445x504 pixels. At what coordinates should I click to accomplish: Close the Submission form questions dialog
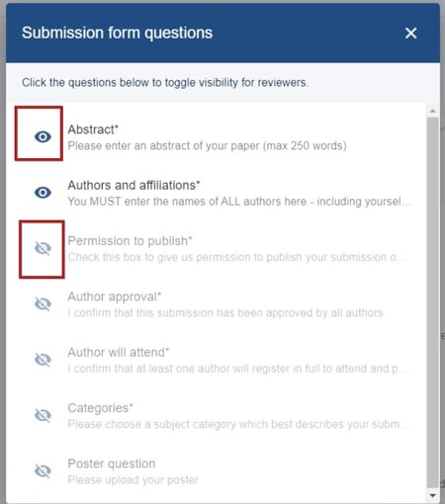pyautogui.click(x=410, y=33)
